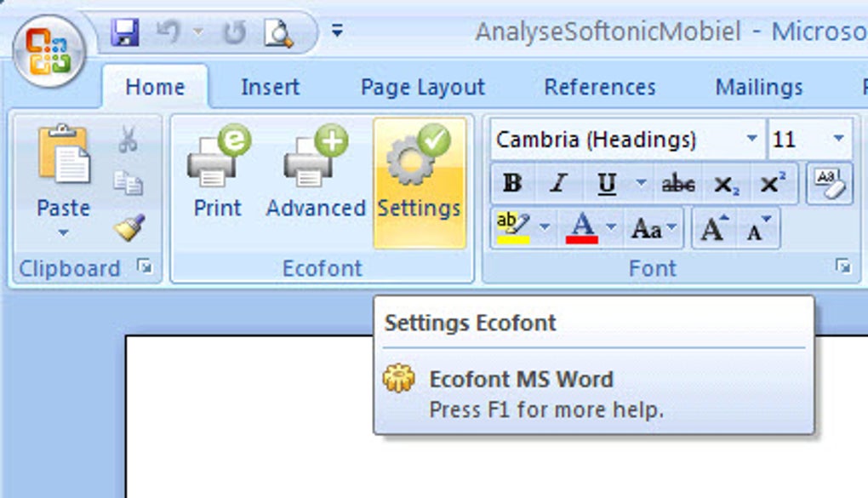Toggle Subscript formatting
Screen dimensions: 868x498
(x=726, y=184)
